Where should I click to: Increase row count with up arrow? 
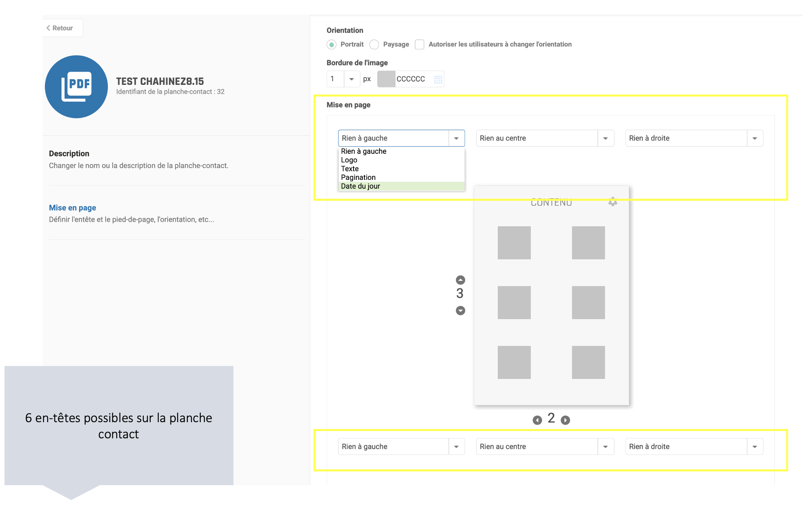(x=460, y=280)
